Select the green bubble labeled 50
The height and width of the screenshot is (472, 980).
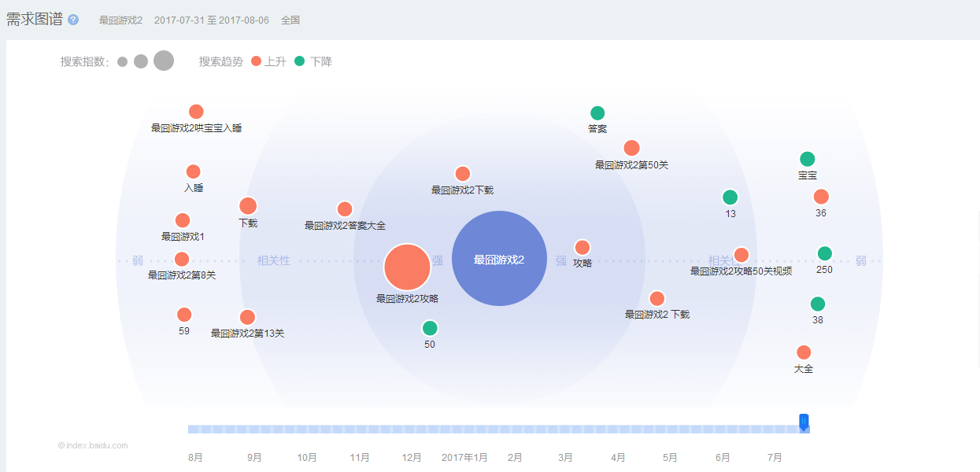click(430, 328)
